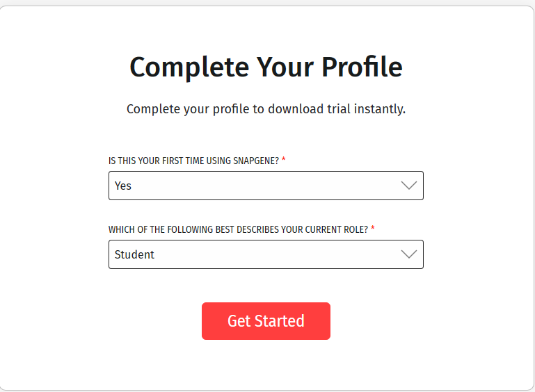Click the red asterisk beside the SnapGene question
Image resolution: width=535 pixels, height=392 pixels.
(x=284, y=160)
